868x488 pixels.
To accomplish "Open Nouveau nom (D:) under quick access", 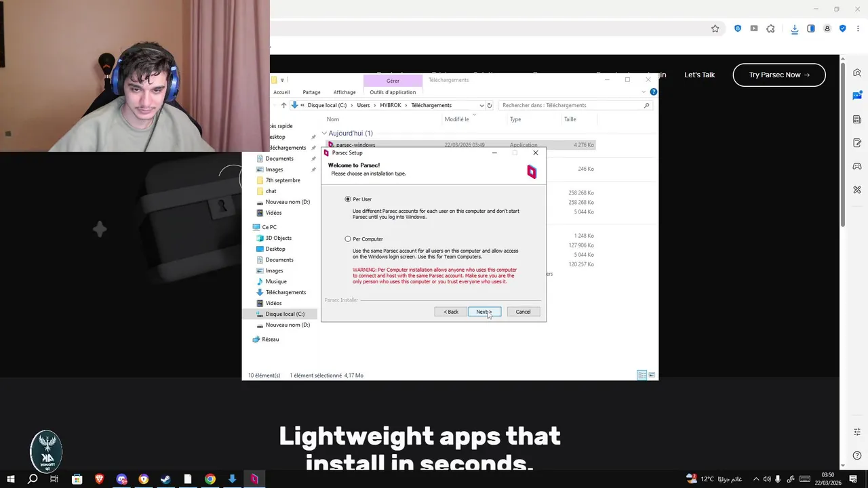I will [288, 202].
